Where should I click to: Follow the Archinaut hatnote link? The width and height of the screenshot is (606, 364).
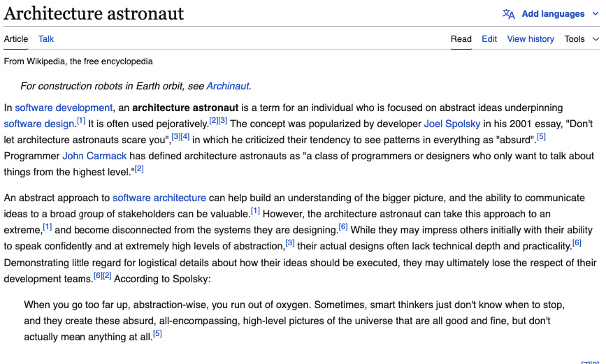click(228, 86)
